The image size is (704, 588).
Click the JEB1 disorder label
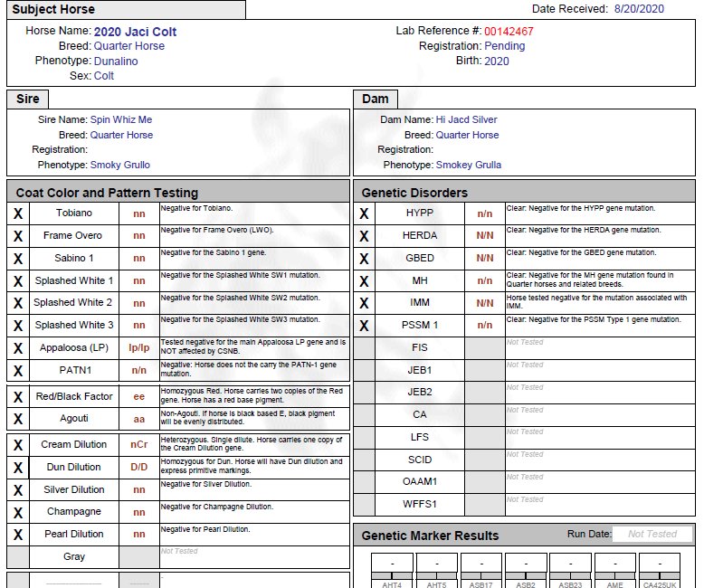tap(420, 370)
